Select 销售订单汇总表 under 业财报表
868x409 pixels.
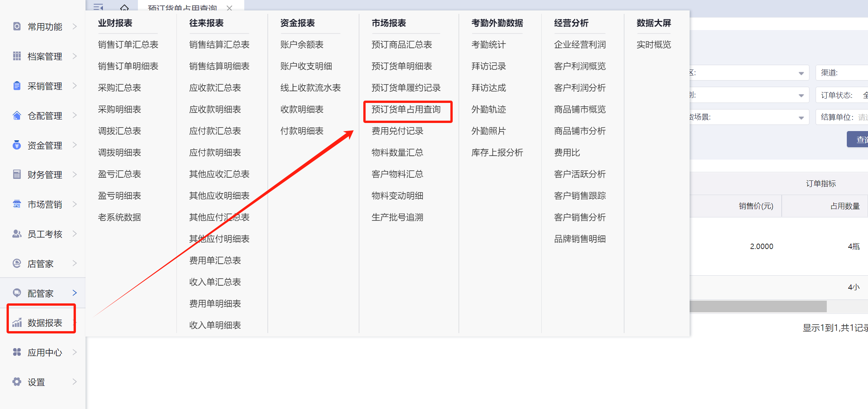pyautogui.click(x=128, y=45)
